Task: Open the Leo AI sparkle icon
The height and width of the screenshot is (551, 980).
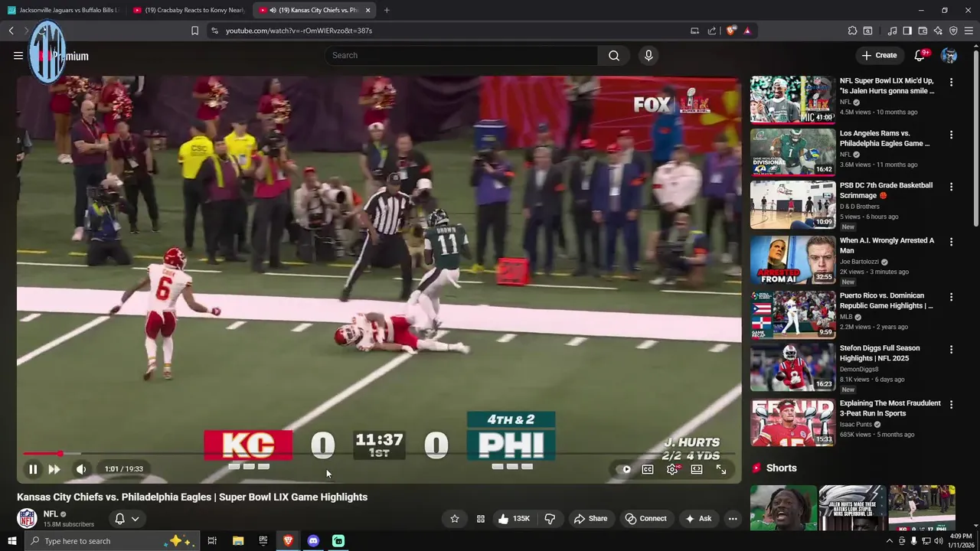Action: pos(938,31)
